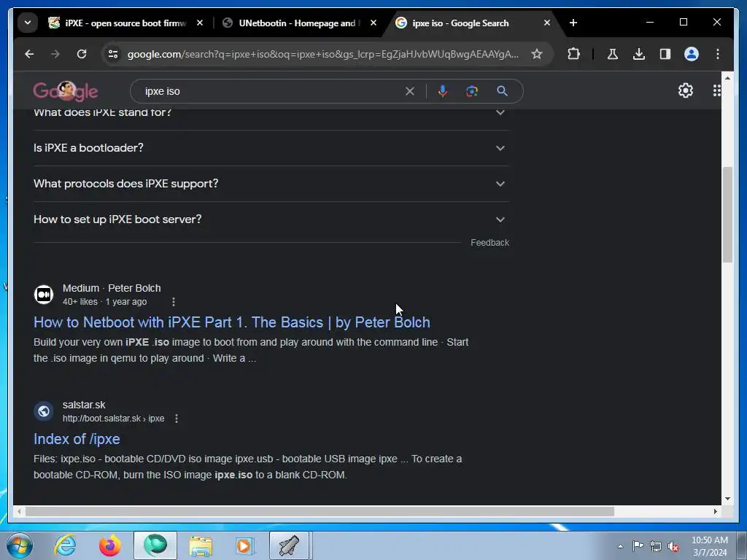Open more options for Medium result

[x=174, y=302]
